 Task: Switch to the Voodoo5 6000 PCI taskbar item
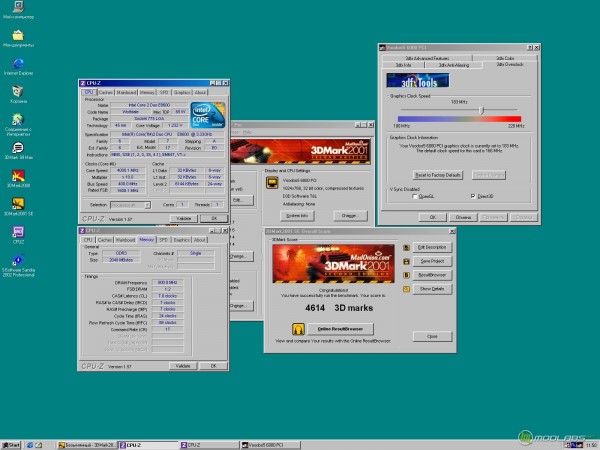(x=271, y=445)
